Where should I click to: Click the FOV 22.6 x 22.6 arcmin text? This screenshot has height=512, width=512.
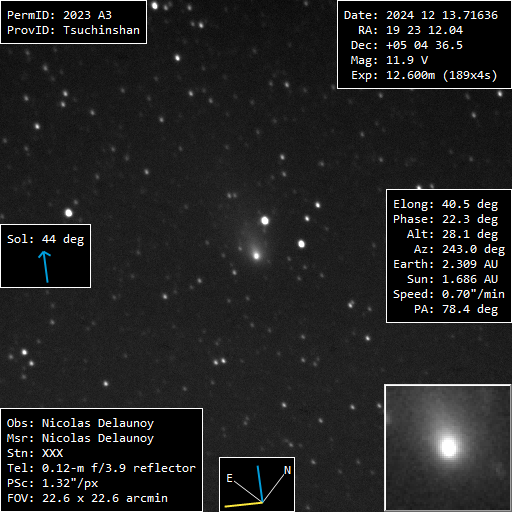(87, 498)
